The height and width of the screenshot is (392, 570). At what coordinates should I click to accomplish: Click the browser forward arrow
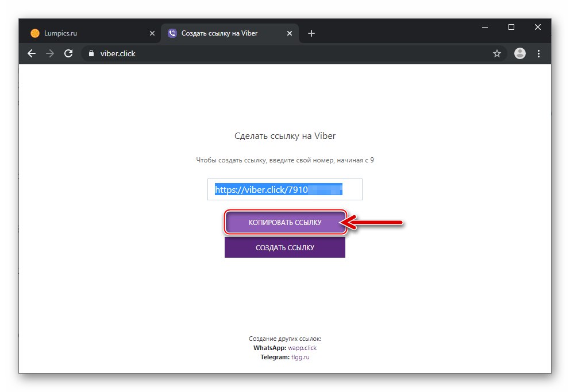[50, 53]
